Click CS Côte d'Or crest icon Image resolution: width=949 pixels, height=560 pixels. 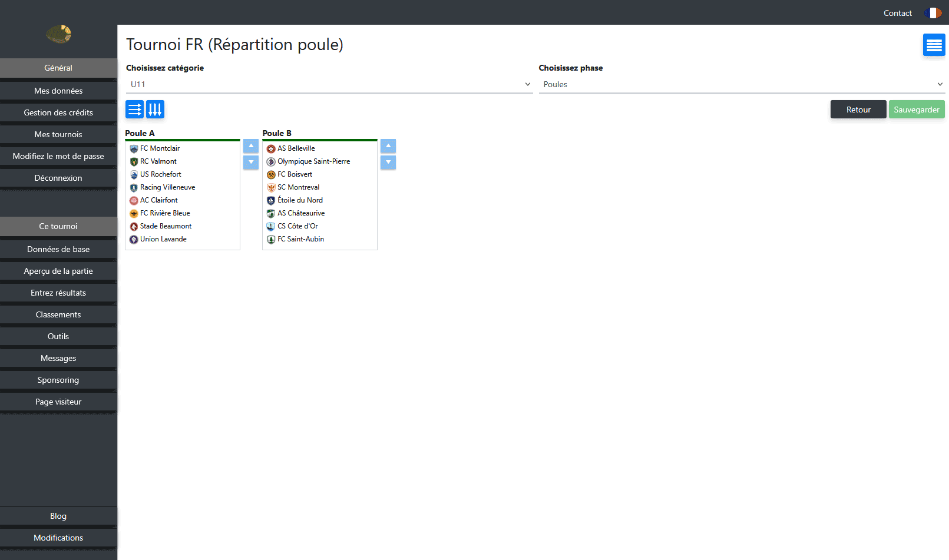point(271,227)
